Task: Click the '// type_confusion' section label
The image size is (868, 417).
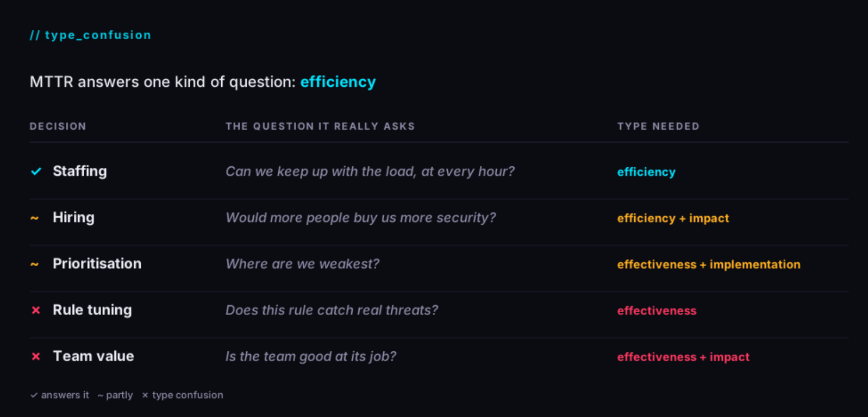Action: pos(90,35)
